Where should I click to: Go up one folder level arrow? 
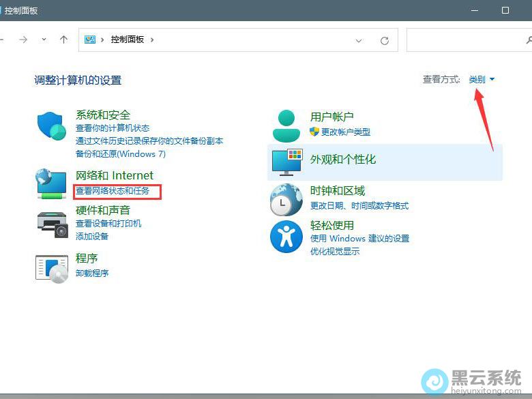coord(63,40)
